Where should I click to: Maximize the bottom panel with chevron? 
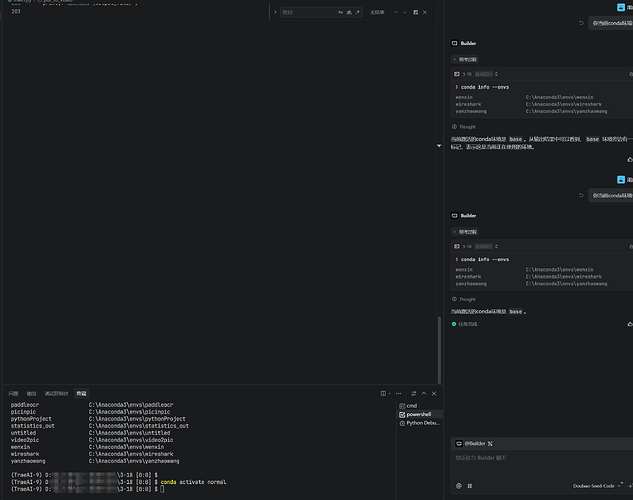pyautogui.click(x=424, y=393)
